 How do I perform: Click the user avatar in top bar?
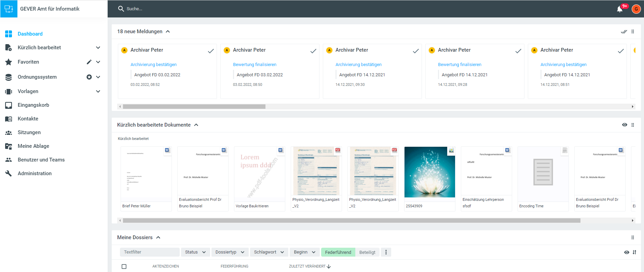636,9
